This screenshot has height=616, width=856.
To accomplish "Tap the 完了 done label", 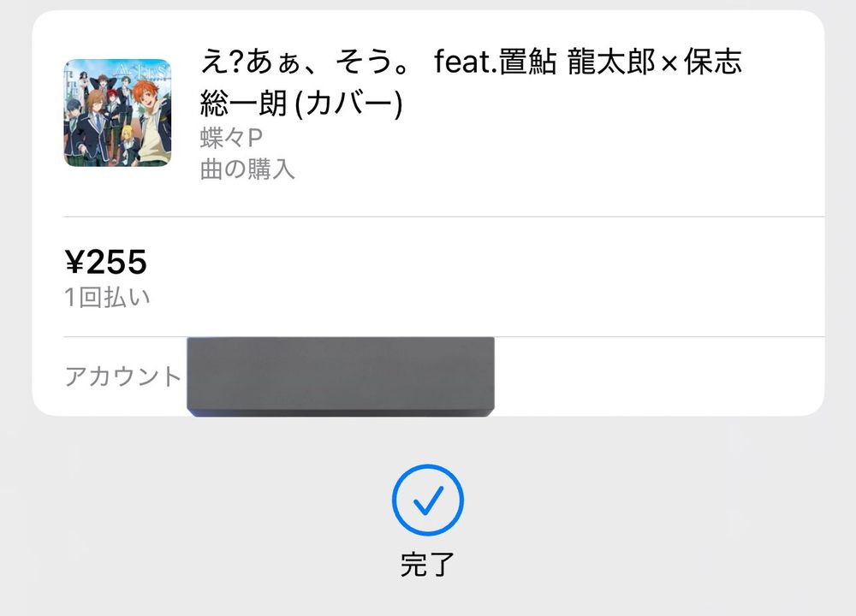I will pyautogui.click(x=427, y=564).
